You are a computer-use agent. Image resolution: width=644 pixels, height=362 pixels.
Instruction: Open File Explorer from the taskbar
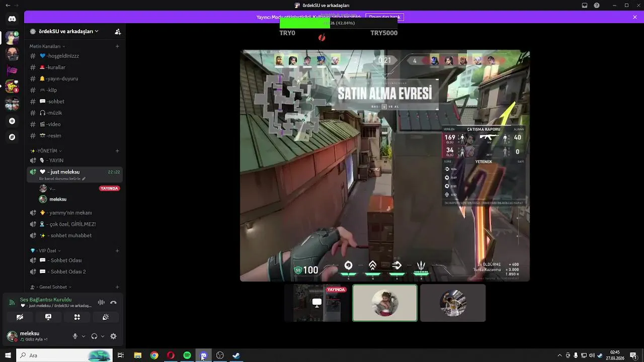(x=137, y=355)
